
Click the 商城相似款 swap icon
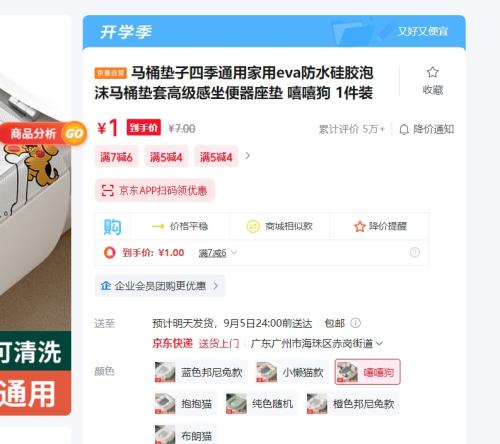click(253, 226)
